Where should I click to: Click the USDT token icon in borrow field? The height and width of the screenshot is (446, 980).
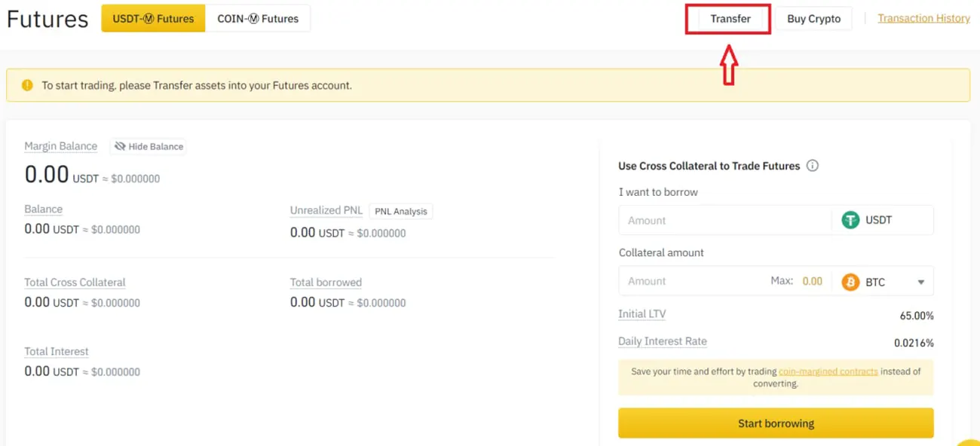click(850, 220)
